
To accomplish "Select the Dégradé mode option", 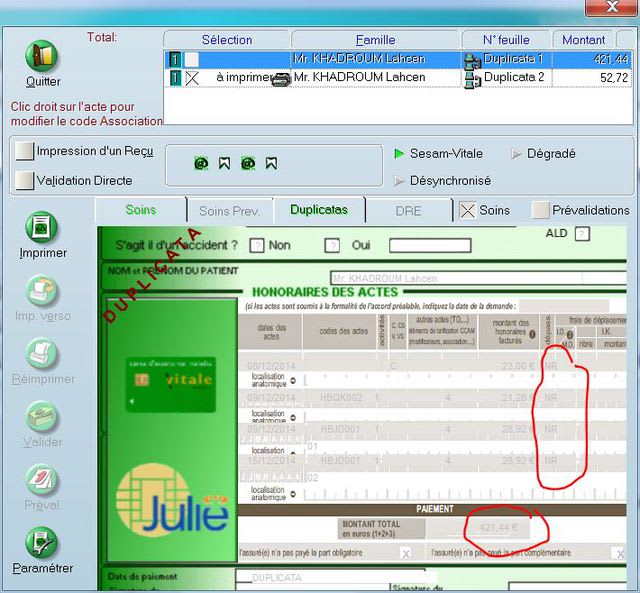I will [543, 154].
